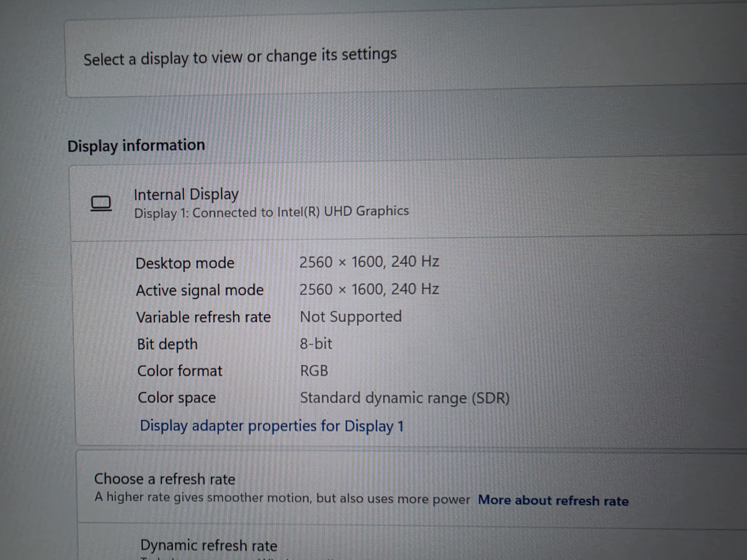Screen dimensions: 747x560
Task: Click the Desktop mode label
Action: coord(185,263)
